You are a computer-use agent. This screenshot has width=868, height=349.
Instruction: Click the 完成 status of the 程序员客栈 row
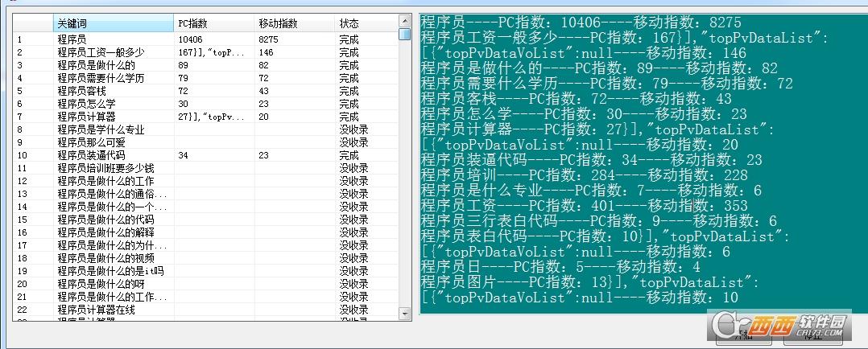(x=349, y=91)
